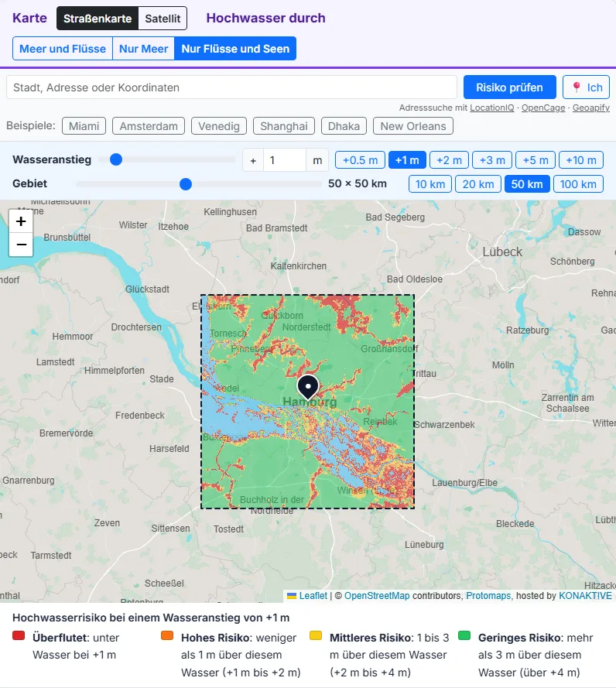Image resolution: width=616 pixels, height=688 pixels.
Task: Click the Stade label on the map
Action: point(162,378)
